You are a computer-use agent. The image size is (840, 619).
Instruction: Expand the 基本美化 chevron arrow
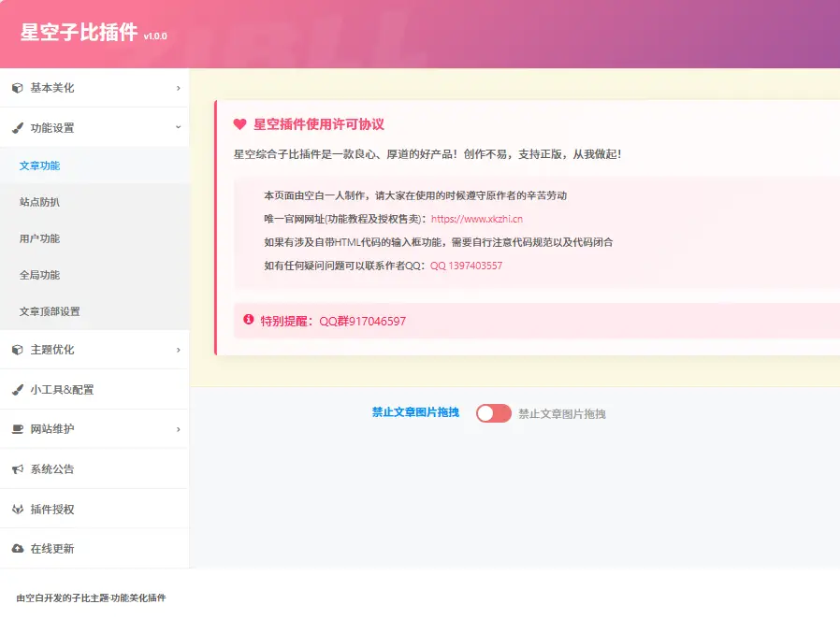(178, 88)
